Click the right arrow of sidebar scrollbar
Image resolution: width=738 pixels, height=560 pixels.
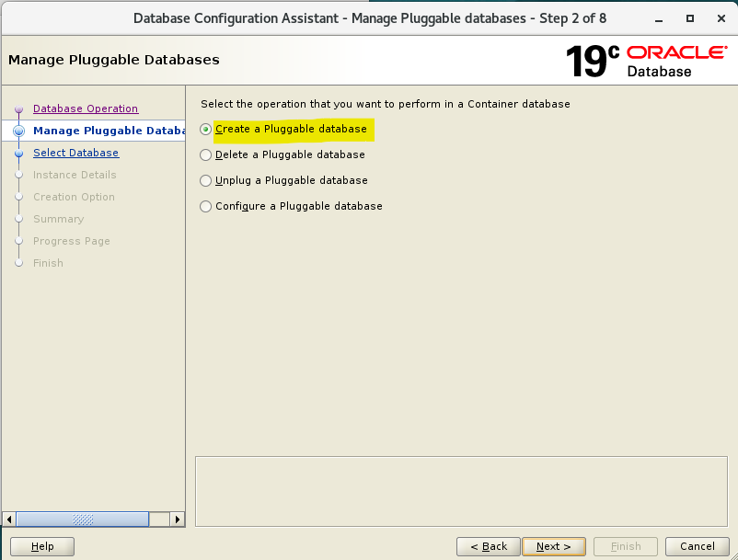177,520
